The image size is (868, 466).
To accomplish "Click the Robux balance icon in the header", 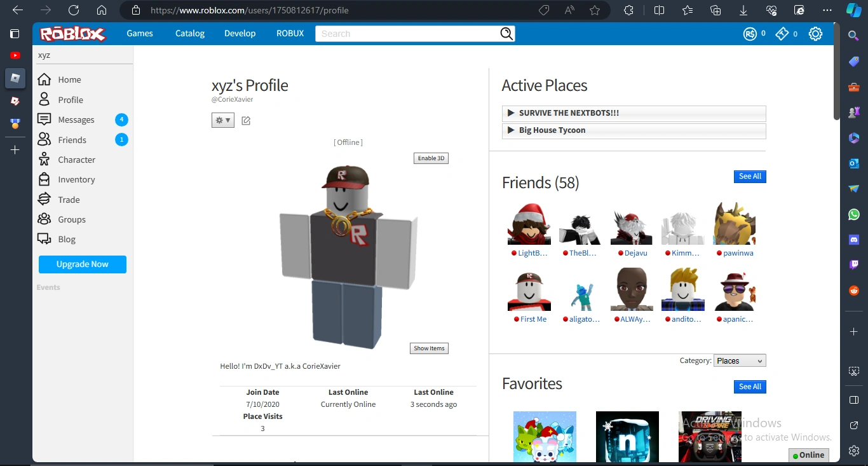I will pyautogui.click(x=750, y=34).
